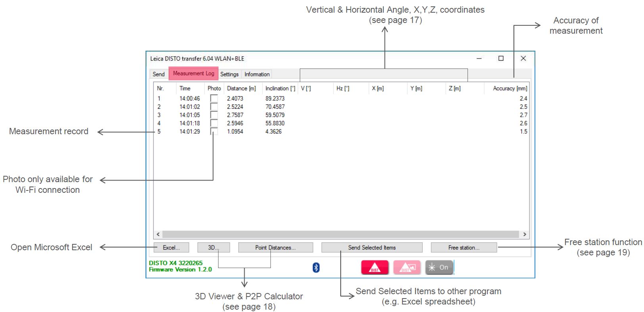Toggle the laser On button
The width and height of the screenshot is (644, 312).
439,268
